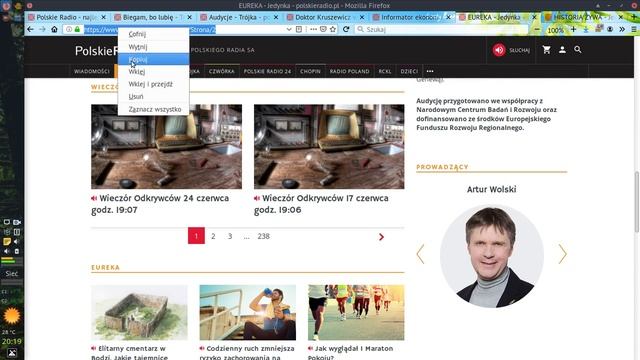Click the page vertical scrollbar thumb
The width and height of the screenshot is (640, 360).
point(636,202)
